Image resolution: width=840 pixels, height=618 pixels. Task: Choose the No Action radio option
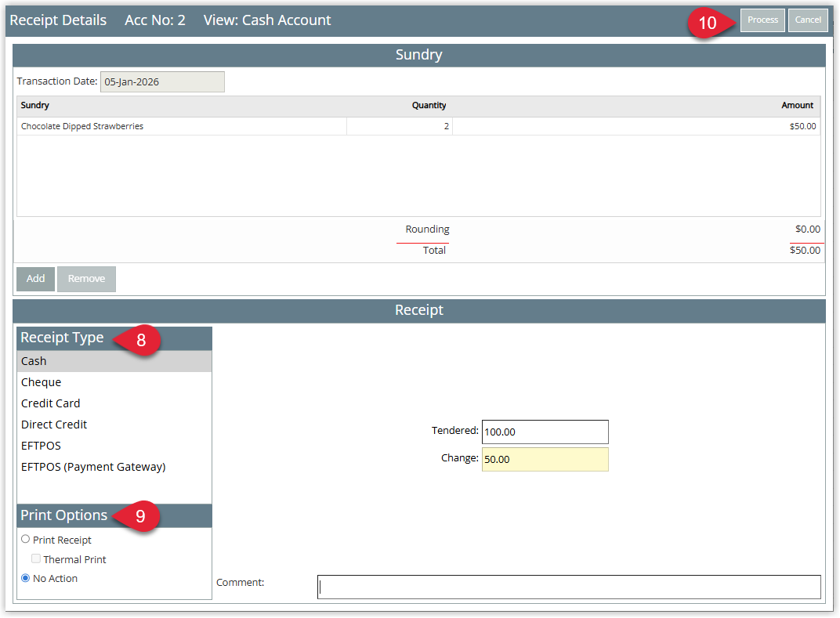(x=25, y=578)
